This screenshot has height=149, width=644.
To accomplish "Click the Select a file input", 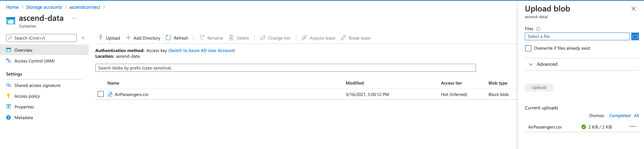I will (577, 36).
